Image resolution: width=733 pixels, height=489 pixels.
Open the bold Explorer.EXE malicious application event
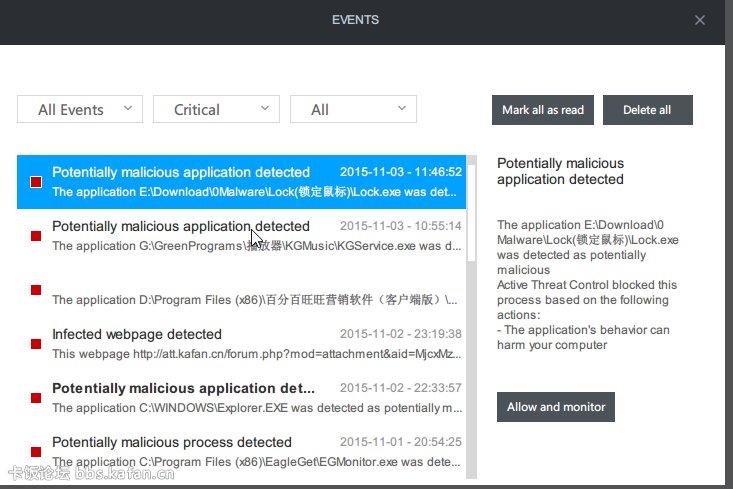coord(183,388)
